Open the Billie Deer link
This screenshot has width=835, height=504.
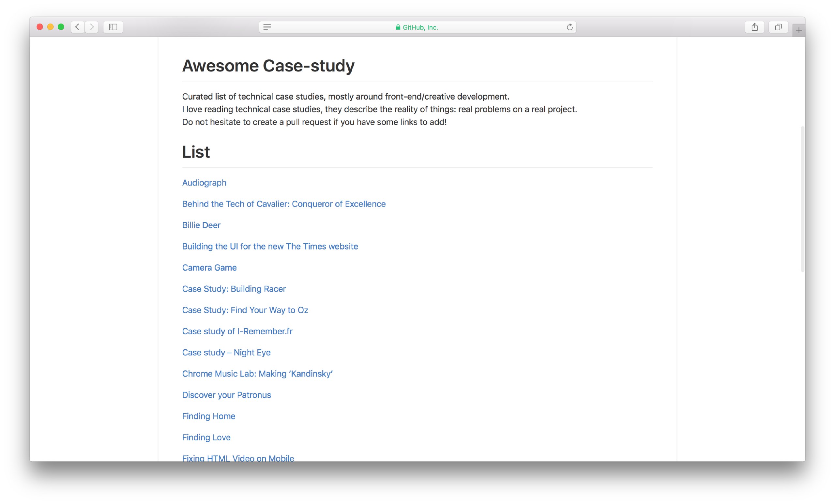[x=201, y=225]
